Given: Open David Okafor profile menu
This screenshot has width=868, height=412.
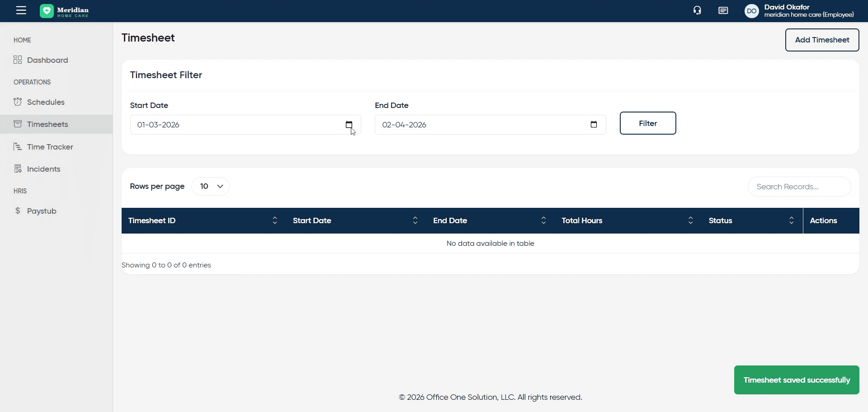Looking at the screenshot, I should point(808,11).
